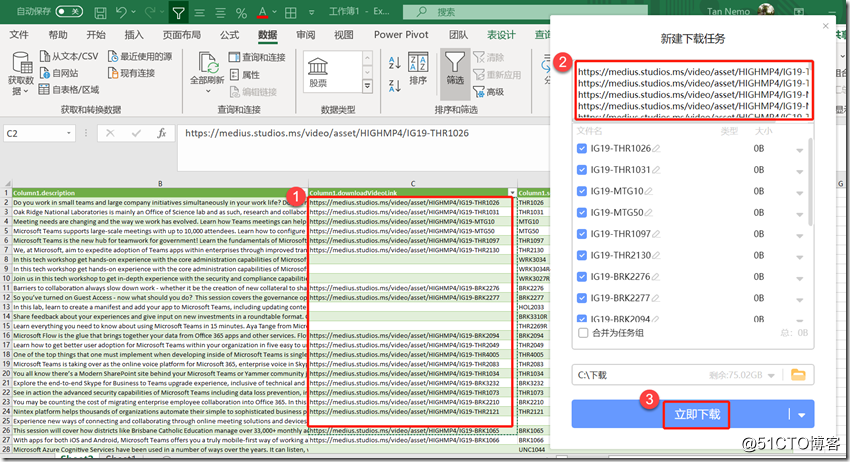Uncheck the IG19-MTG10 file checkbox
Viewport: 850px width, 462px height.
pyautogui.click(x=582, y=191)
